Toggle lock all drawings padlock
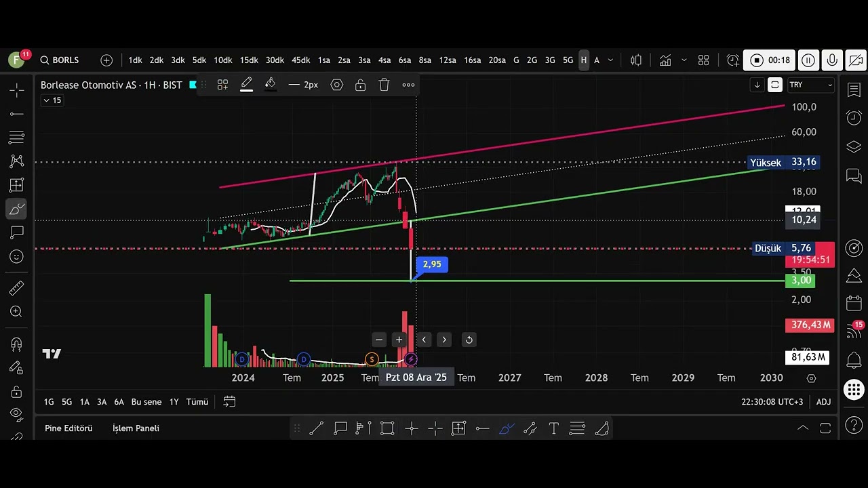This screenshot has width=868, height=488. click(x=16, y=392)
